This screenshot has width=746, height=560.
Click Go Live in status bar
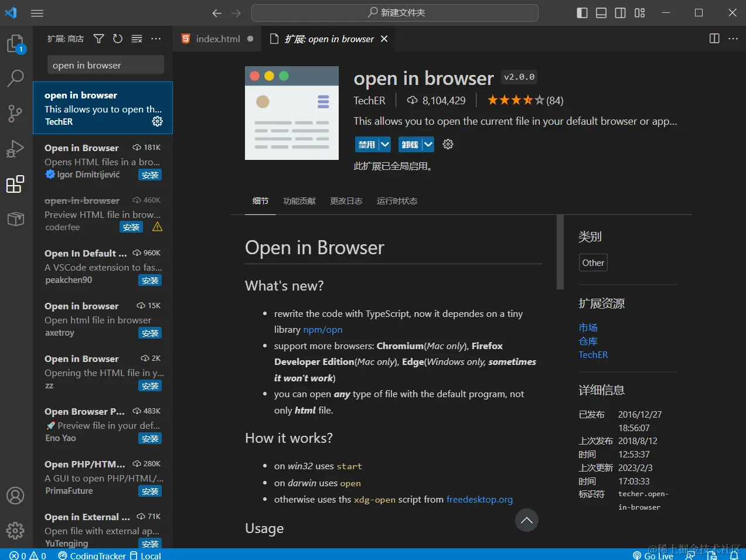(x=653, y=555)
